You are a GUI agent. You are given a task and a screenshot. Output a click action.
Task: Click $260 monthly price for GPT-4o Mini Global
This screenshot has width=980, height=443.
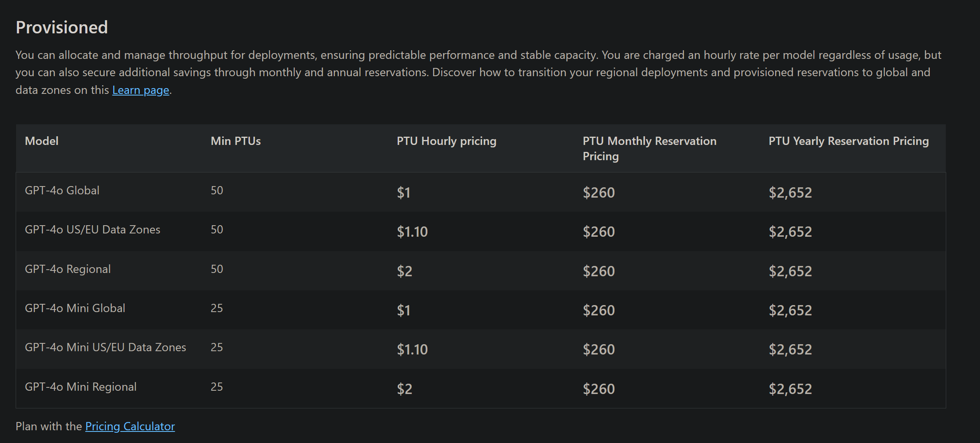pyautogui.click(x=599, y=310)
